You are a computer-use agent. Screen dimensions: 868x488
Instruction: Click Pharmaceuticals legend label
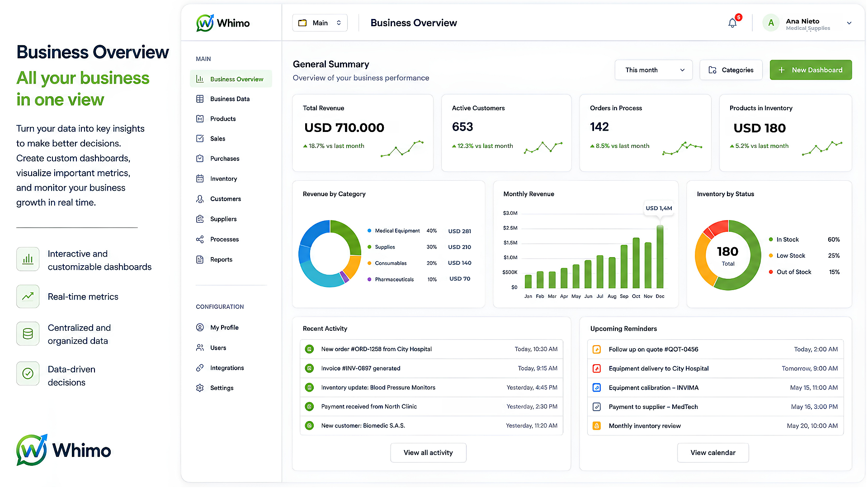pyautogui.click(x=394, y=279)
